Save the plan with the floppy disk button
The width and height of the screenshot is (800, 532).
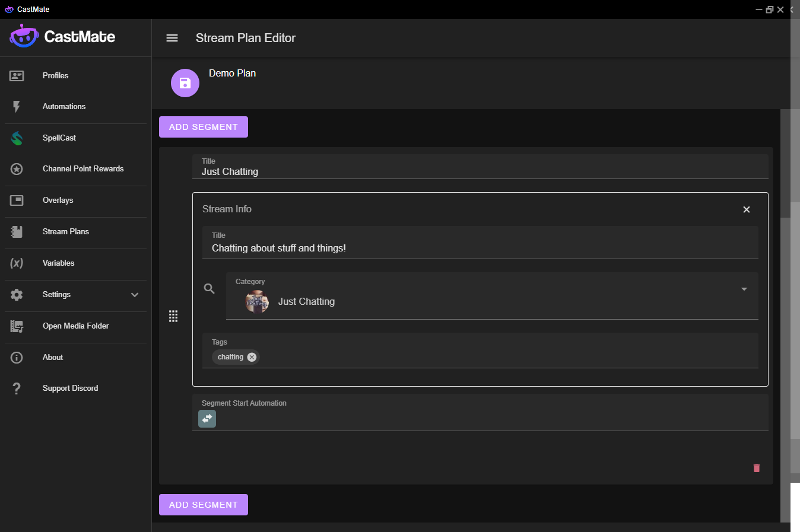coord(185,83)
